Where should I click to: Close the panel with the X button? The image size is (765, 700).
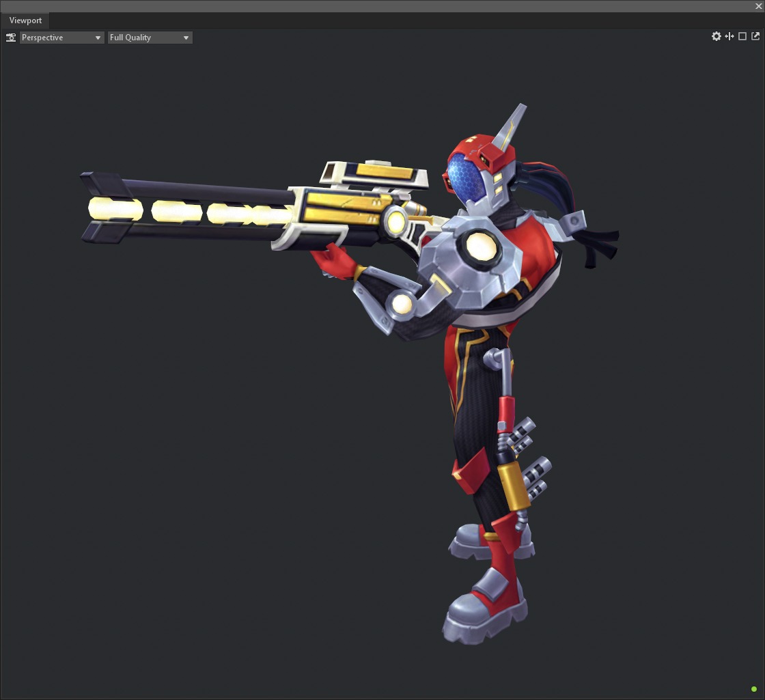759,6
